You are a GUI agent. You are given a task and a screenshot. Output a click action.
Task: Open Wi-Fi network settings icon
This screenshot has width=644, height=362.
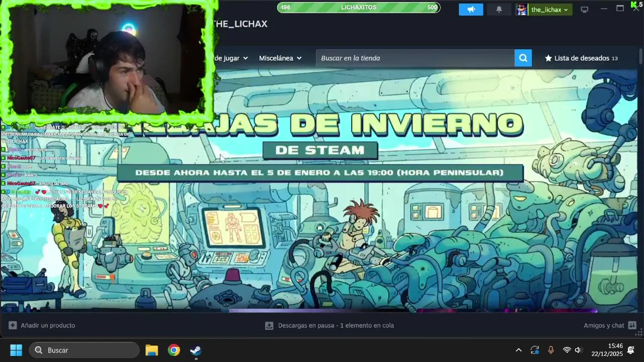click(567, 350)
